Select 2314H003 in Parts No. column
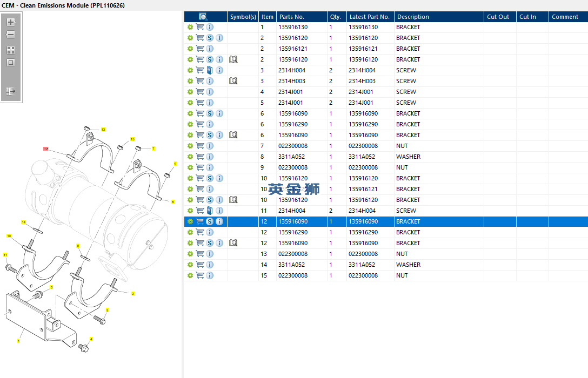Image resolution: width=588 pixels, height=378 pixels. pyautogui.click(x=292, y=81)
